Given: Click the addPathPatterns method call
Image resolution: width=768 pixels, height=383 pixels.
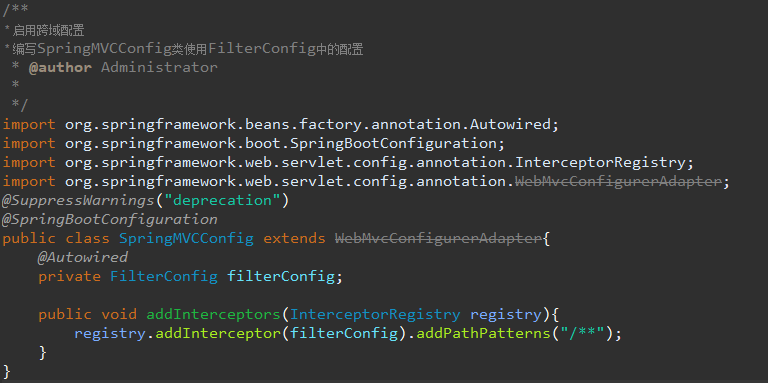Looking at the screenshot, I should click(484, 334).
